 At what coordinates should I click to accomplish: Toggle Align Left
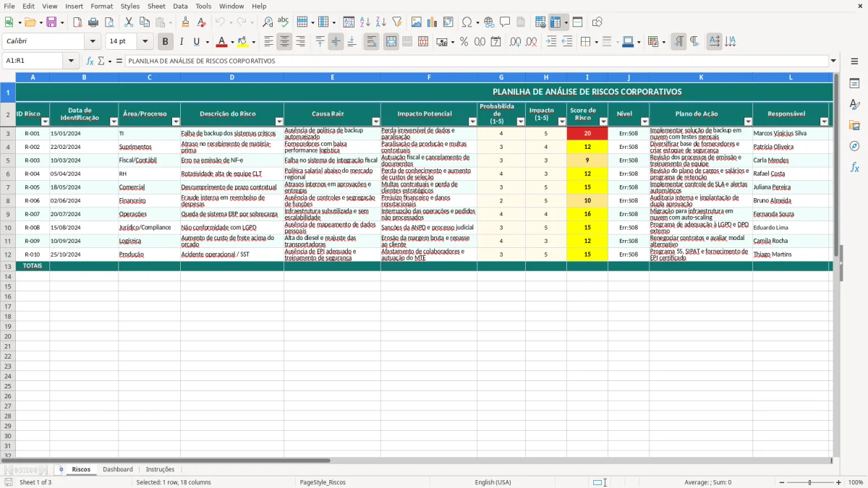point(268,42)
